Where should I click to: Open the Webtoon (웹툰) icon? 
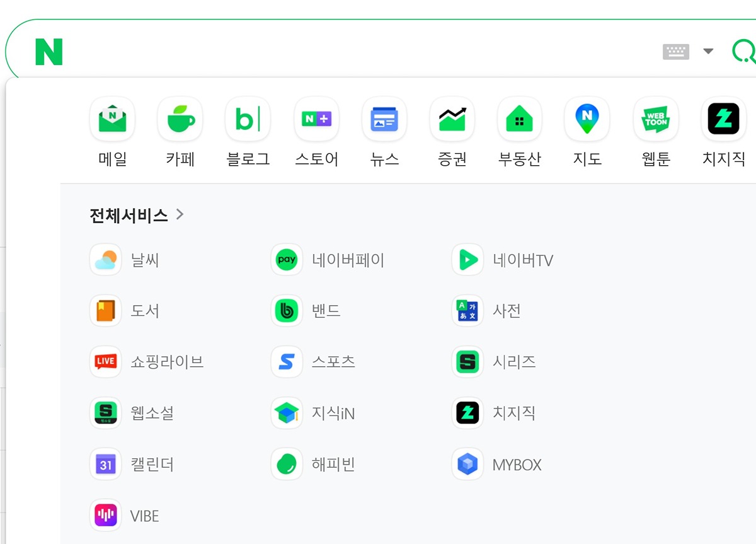(656, 119)
